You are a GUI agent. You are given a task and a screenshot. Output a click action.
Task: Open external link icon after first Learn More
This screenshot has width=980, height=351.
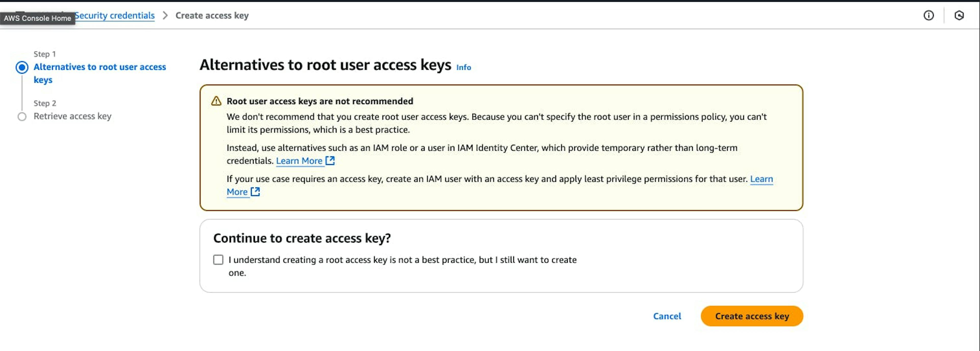pos(330,160)
